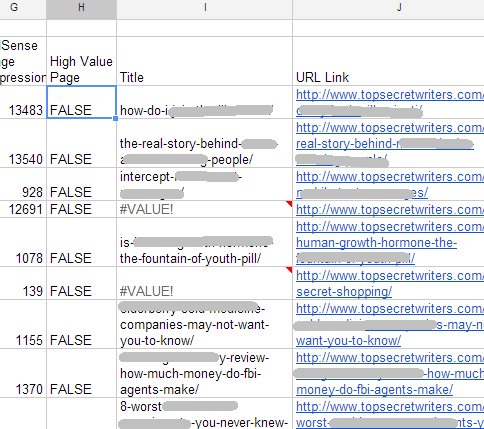This screenshot has width=484, height=429.
Task: Select the FALSE cell beside 928
Action: 81,184
